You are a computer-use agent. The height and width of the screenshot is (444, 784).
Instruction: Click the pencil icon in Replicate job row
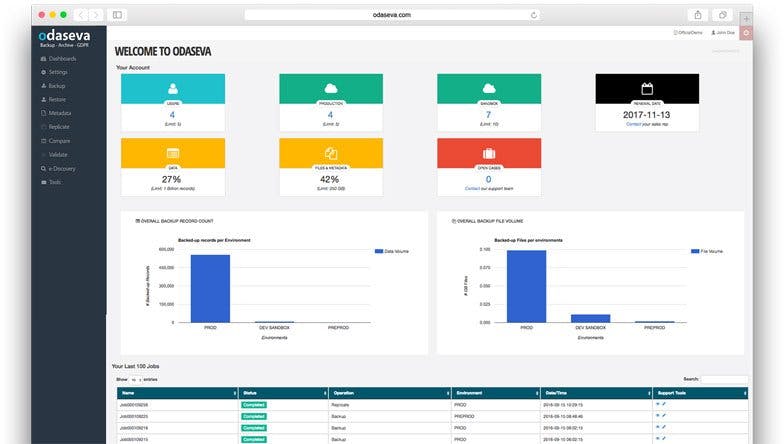coord(664,404)
